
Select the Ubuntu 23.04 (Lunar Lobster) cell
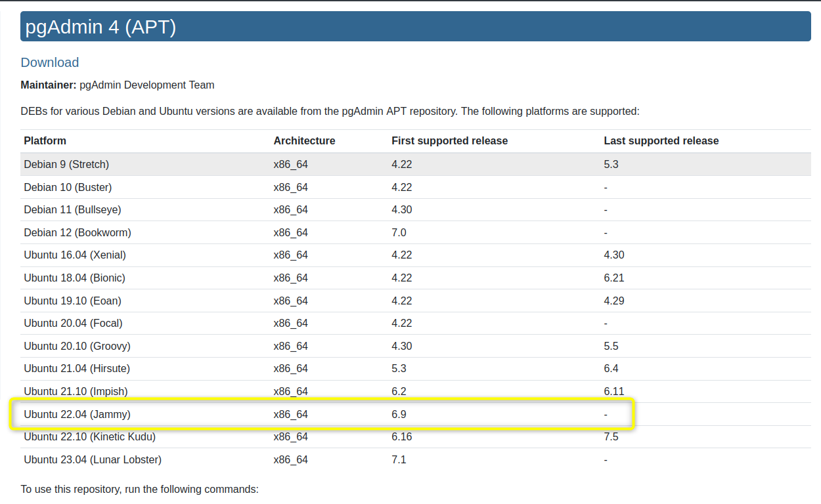click(x=93, y=459)
